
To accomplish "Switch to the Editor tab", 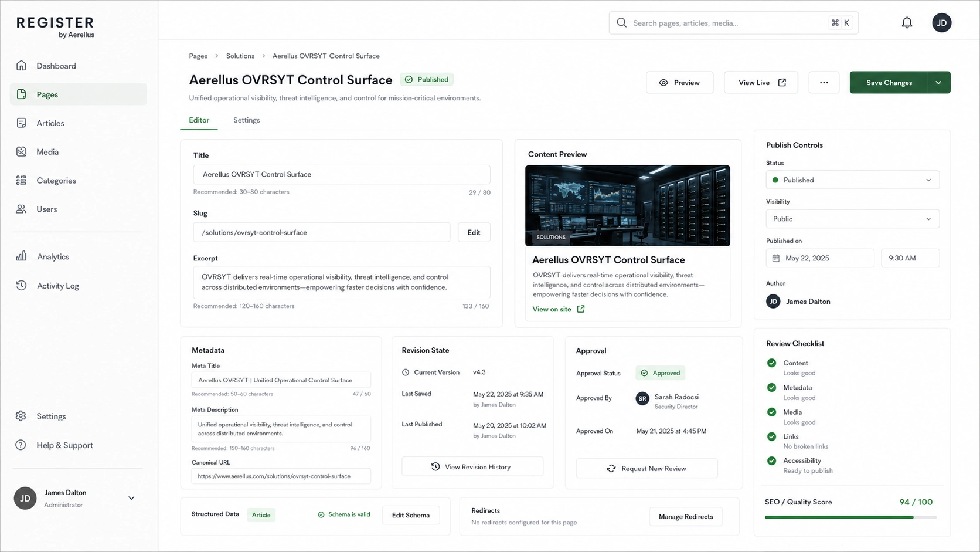I will point(199,120).
